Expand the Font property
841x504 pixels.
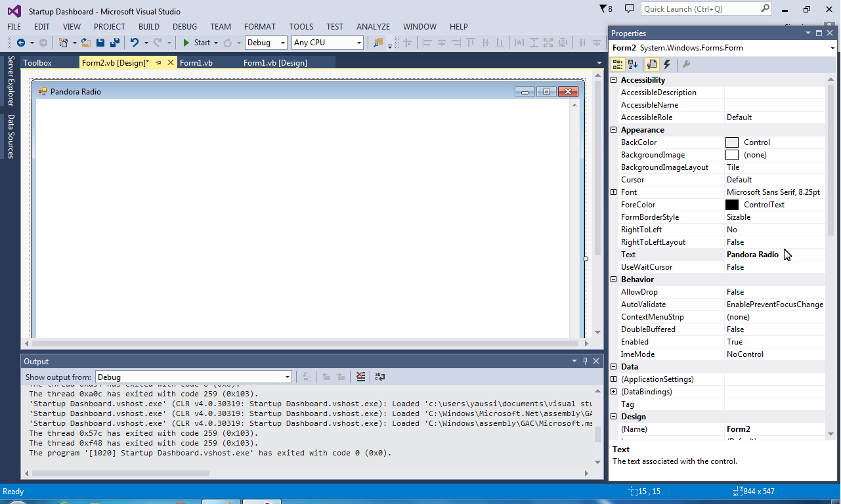614,192
